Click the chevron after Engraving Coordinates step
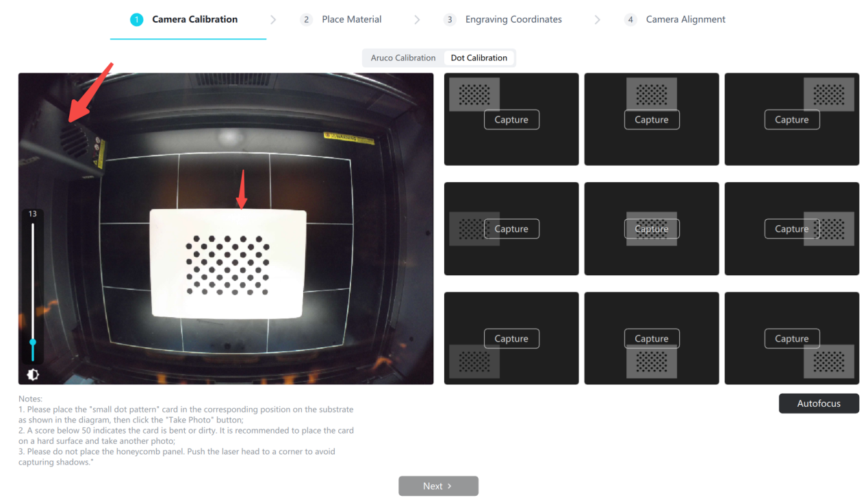Viewport: 868px width, 502px height. coord(597,20)
